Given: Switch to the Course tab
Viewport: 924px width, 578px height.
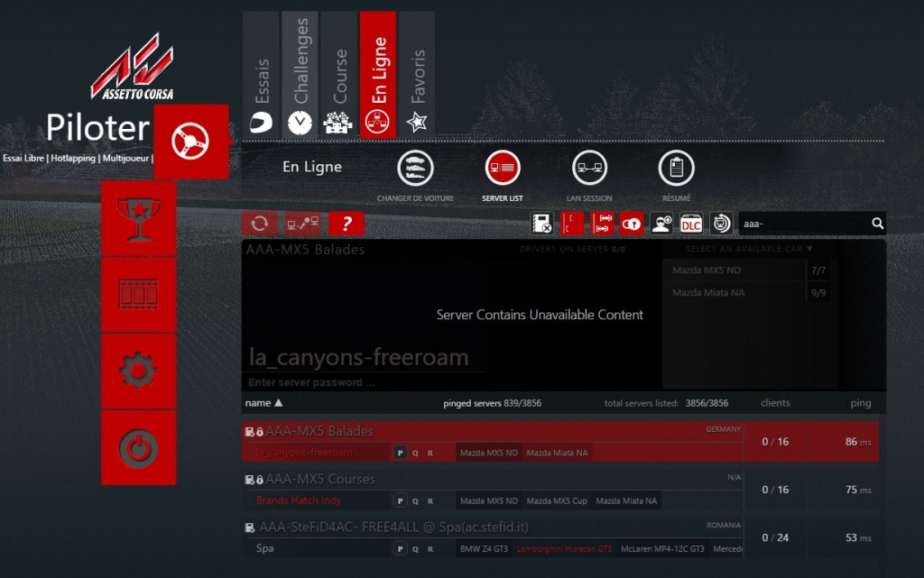Looking at the screenshot, I should coord(339,76).
